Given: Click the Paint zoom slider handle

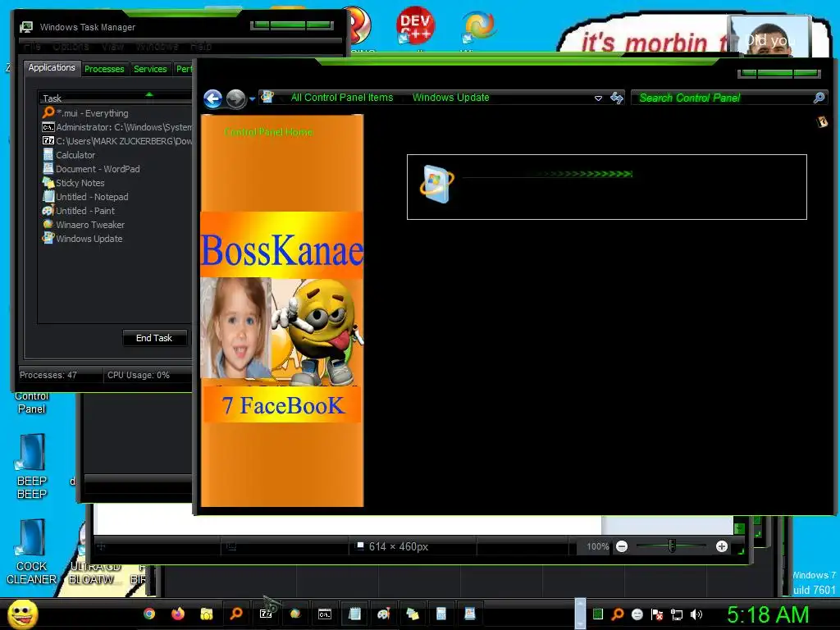Looking at the screenshot, I should (x=672, y=546).
